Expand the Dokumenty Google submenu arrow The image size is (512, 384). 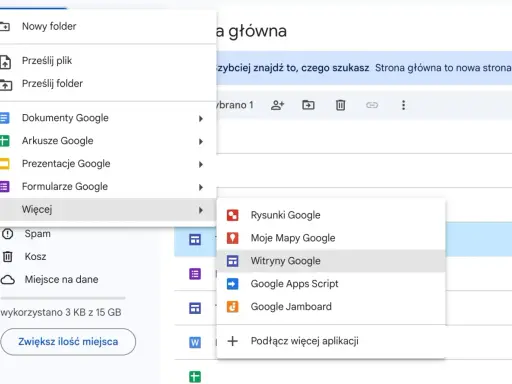pyautogui.click(x=201, y=119)
